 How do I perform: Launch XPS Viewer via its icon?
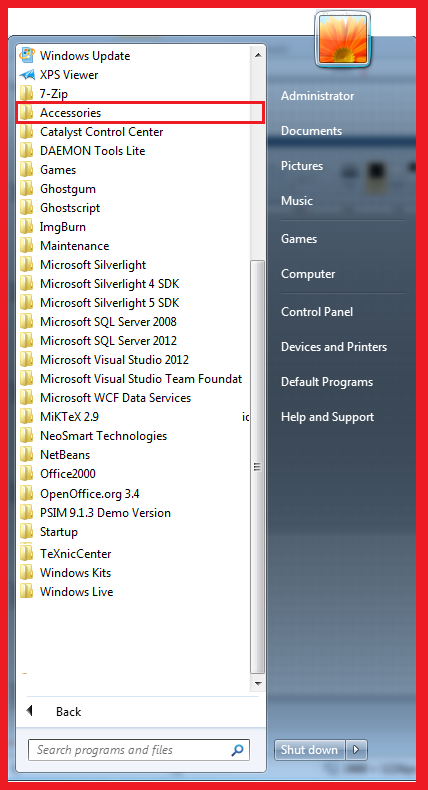[x=27, y=75]
